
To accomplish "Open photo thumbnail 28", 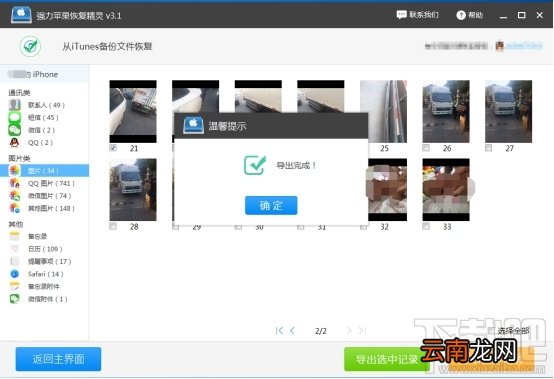I will [133, 190].
